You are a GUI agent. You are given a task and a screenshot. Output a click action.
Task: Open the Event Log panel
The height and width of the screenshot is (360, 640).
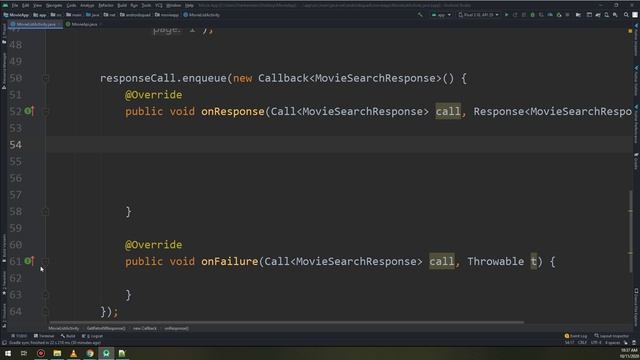576,336
